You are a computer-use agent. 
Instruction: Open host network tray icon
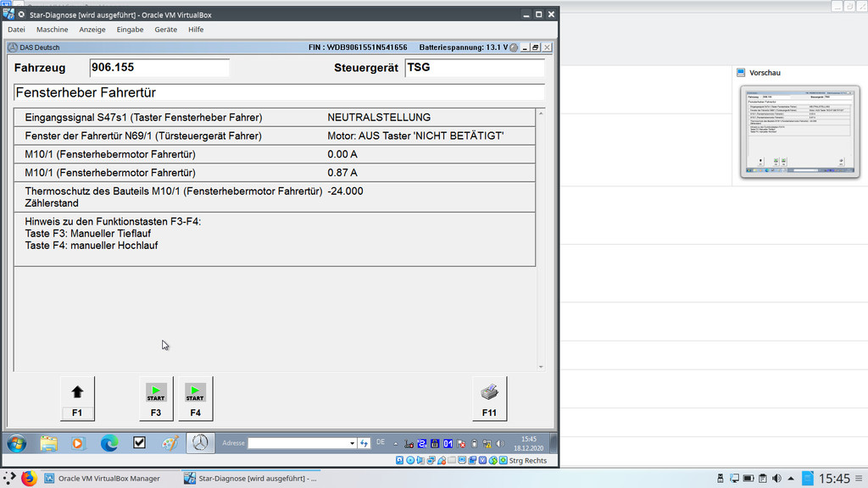coord(735,478)
